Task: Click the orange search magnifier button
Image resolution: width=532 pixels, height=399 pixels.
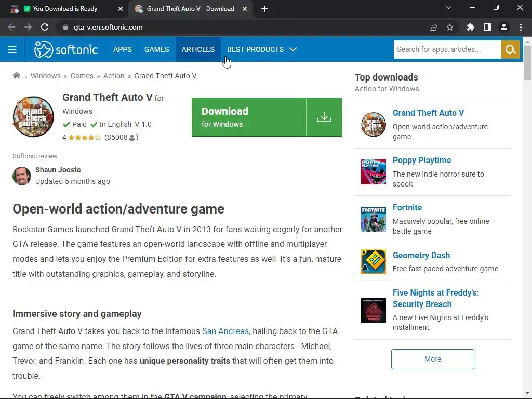Action: [510, 49]
